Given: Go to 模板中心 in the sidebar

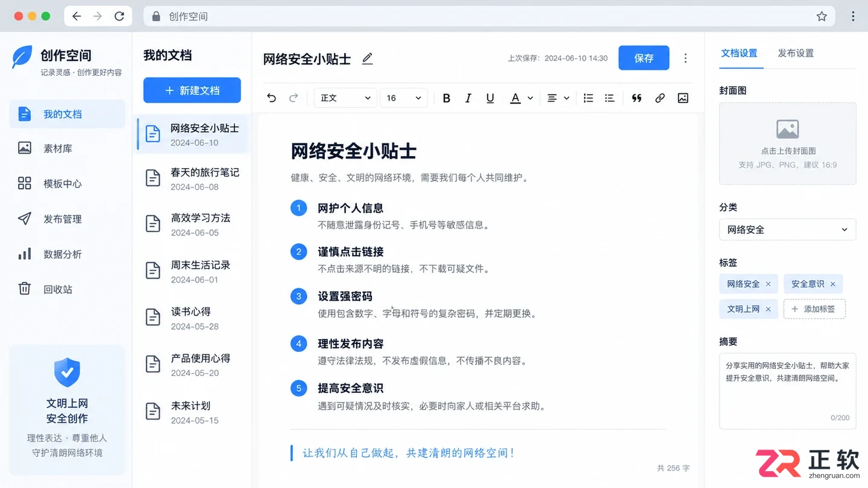Looking at the screenshot, I should (67, 184).
